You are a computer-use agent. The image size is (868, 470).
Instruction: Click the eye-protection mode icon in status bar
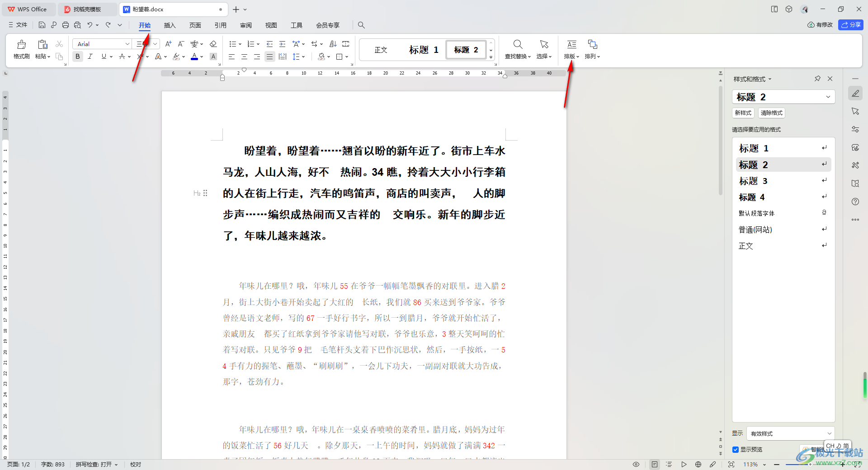click(x=636, y=464)
